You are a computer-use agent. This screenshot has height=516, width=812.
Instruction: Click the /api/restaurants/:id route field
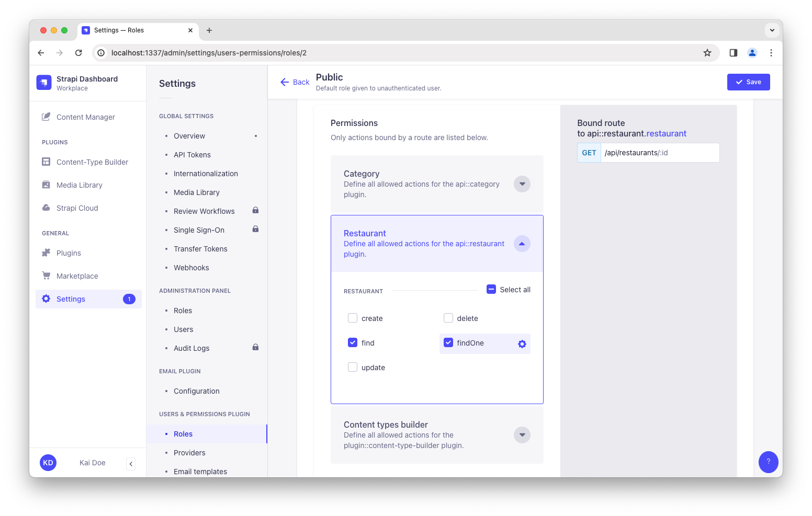coord(660,152)
